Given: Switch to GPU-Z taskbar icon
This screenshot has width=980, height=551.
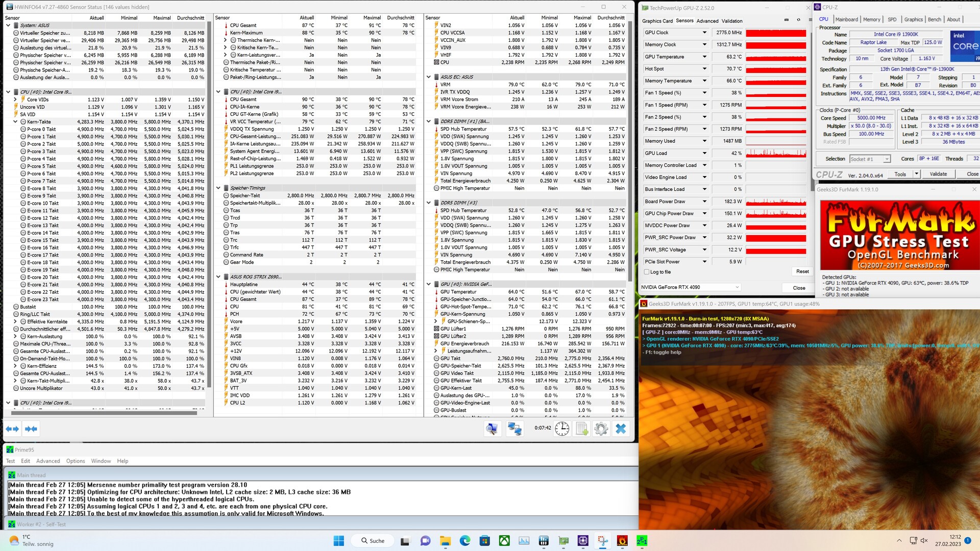Looking at the screenshot, I should (x=563, y=541).
